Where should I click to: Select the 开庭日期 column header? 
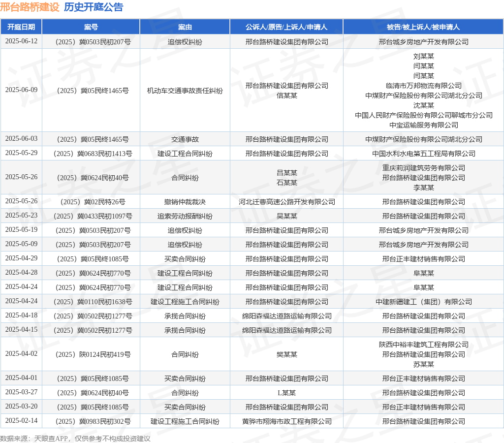pyautogui.click(x=21, y=27)
